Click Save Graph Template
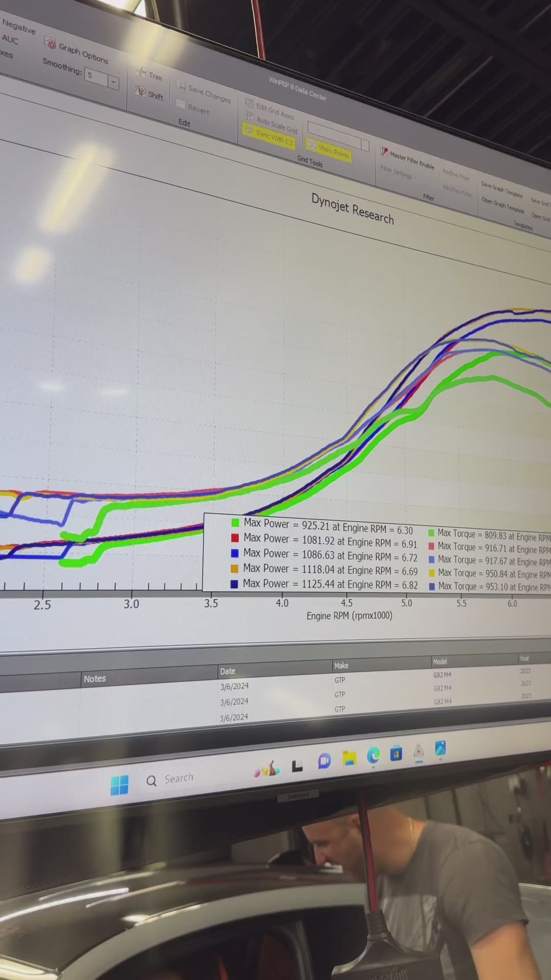551x980 pixels. [502, 189]
